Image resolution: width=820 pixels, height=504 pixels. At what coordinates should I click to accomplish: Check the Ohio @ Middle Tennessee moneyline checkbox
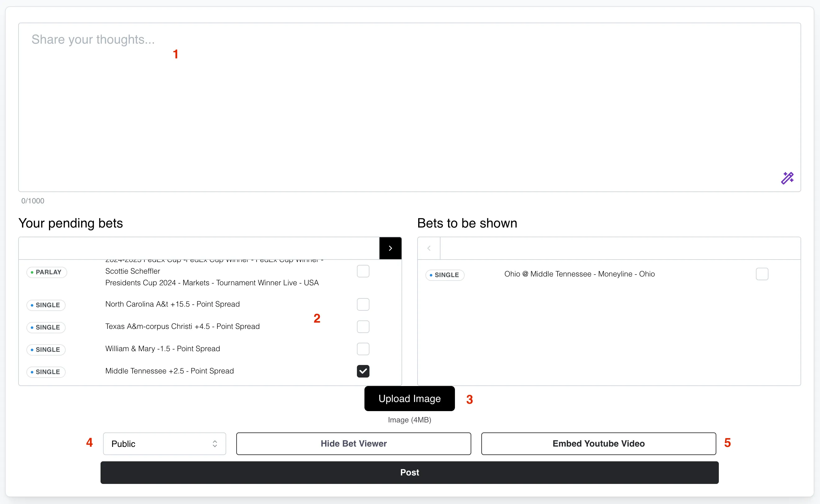coord(762,274)
